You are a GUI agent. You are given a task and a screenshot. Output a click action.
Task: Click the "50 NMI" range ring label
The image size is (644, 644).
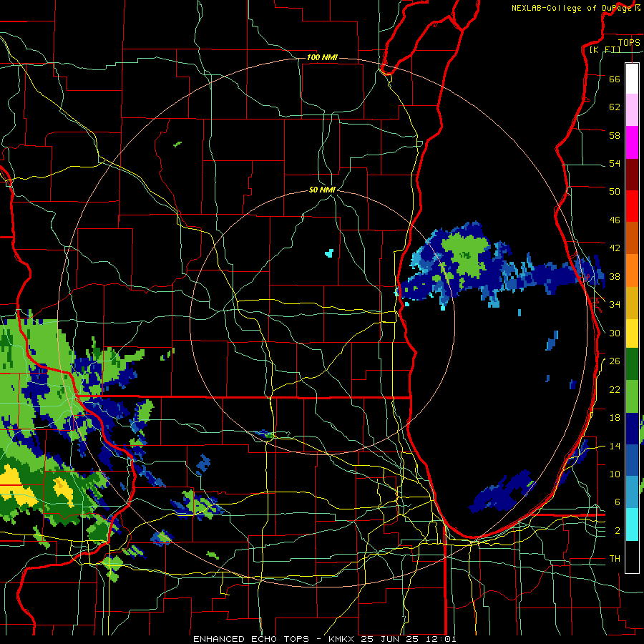(322, 190)
